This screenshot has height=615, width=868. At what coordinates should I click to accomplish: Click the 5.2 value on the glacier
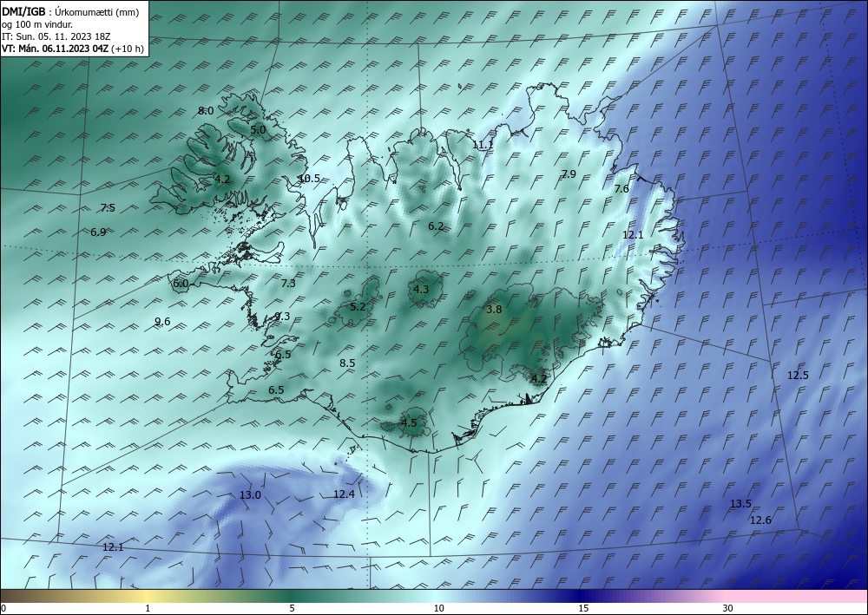pyautogui.click(x=358, y=306)
